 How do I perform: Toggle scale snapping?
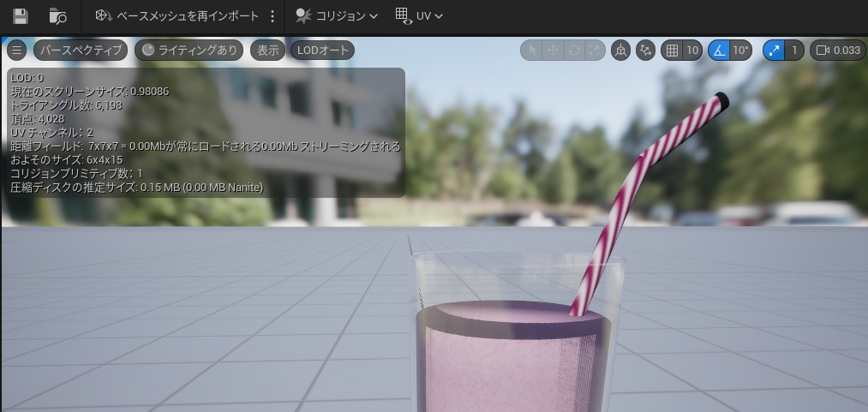(x=774, y=51)
